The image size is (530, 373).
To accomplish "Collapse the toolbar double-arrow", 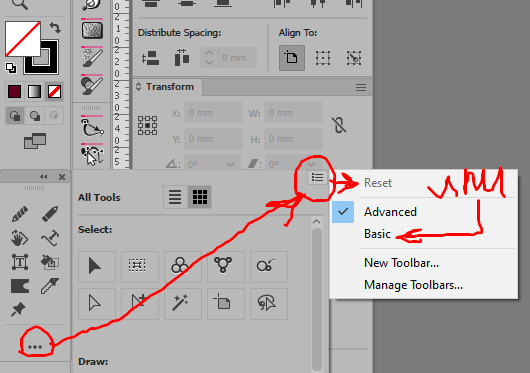I will [44, 177].
